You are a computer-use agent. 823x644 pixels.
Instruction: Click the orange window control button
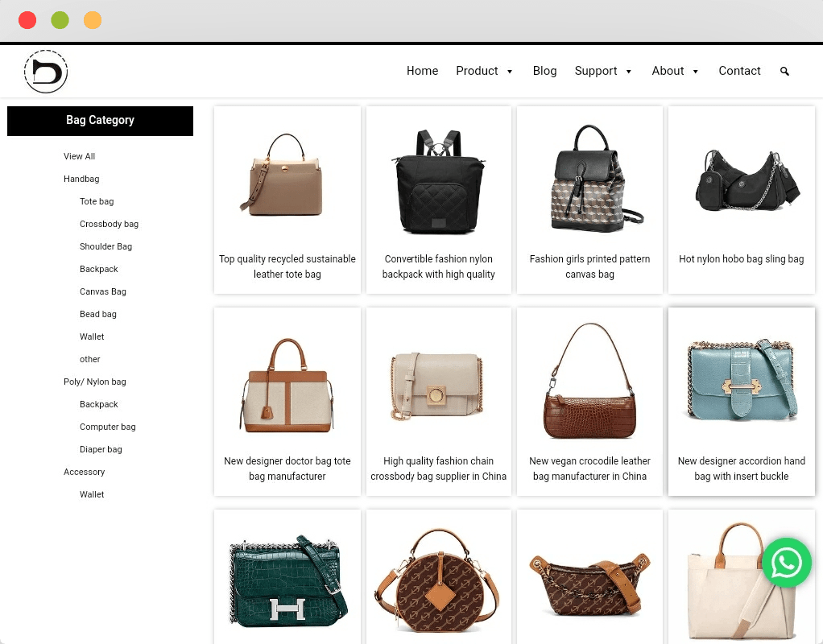pyautogui.click(x=93, y=20)
